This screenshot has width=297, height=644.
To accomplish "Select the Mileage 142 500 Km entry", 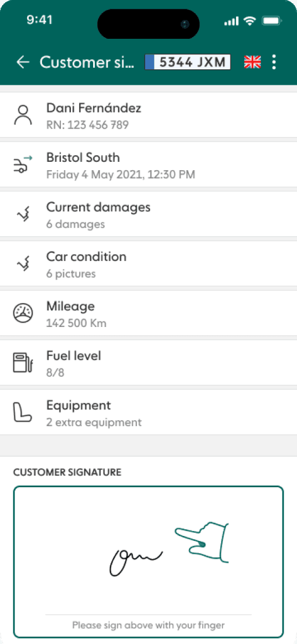I will pyautogui.click(x=148, y=313).
